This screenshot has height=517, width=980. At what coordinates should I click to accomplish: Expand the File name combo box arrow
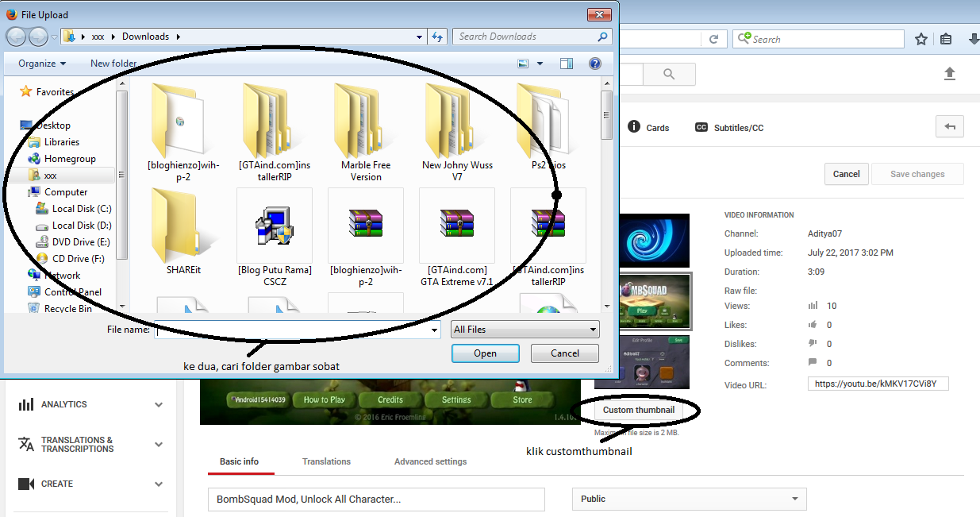433,329
